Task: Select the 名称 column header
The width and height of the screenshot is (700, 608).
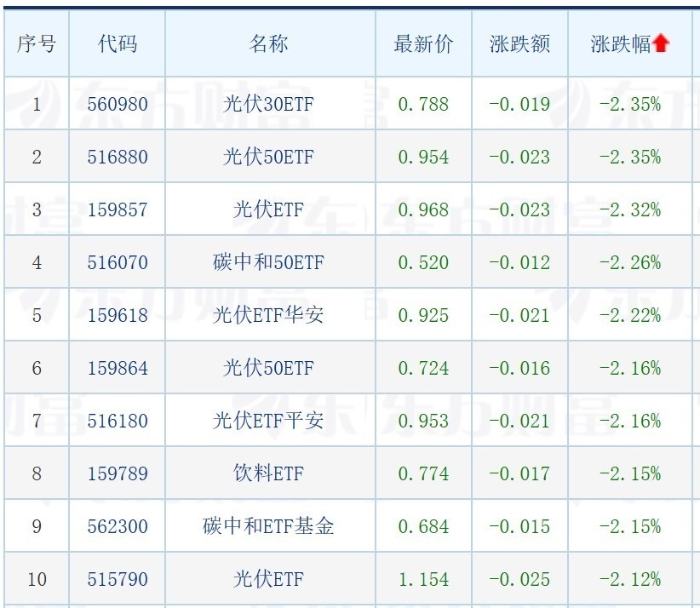Action: 269,43
